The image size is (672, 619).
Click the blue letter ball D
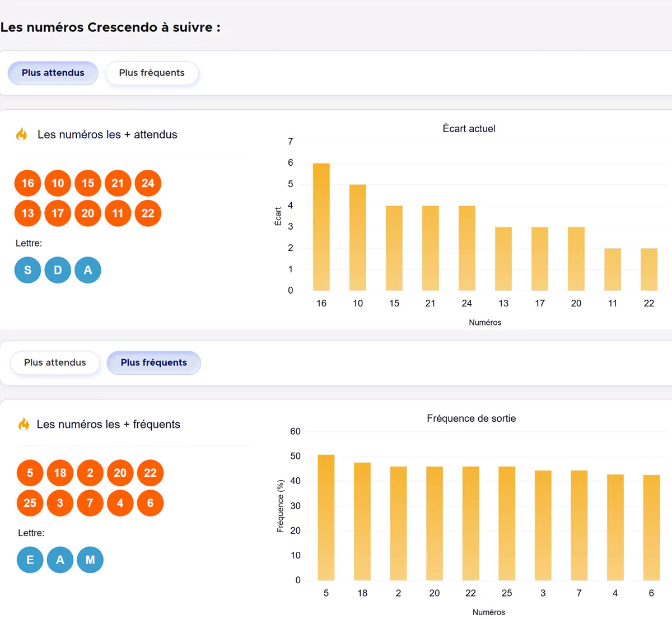[58, 270]
